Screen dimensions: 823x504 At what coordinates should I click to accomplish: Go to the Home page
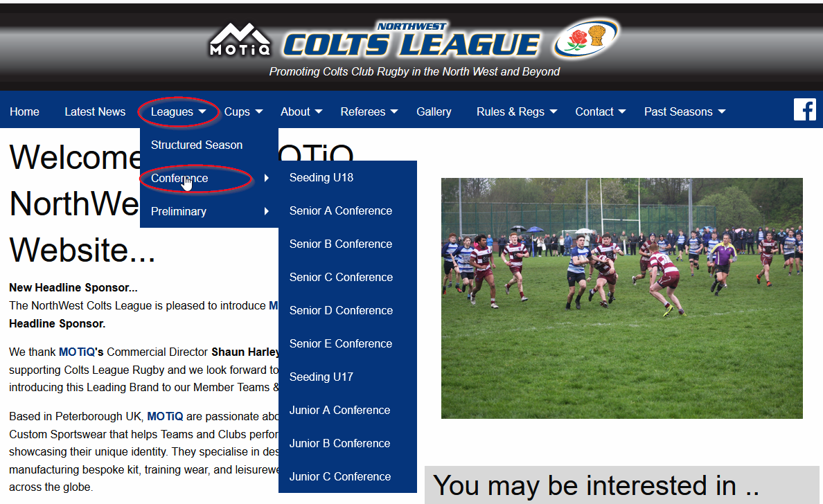click(24, 111)
